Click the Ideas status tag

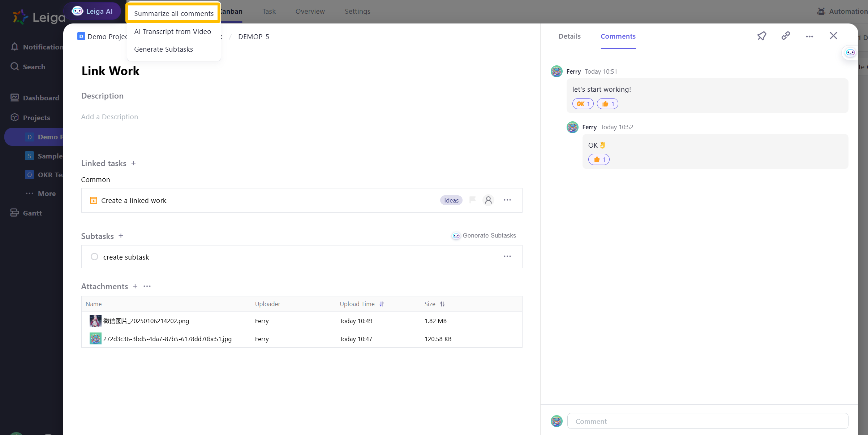451,200
